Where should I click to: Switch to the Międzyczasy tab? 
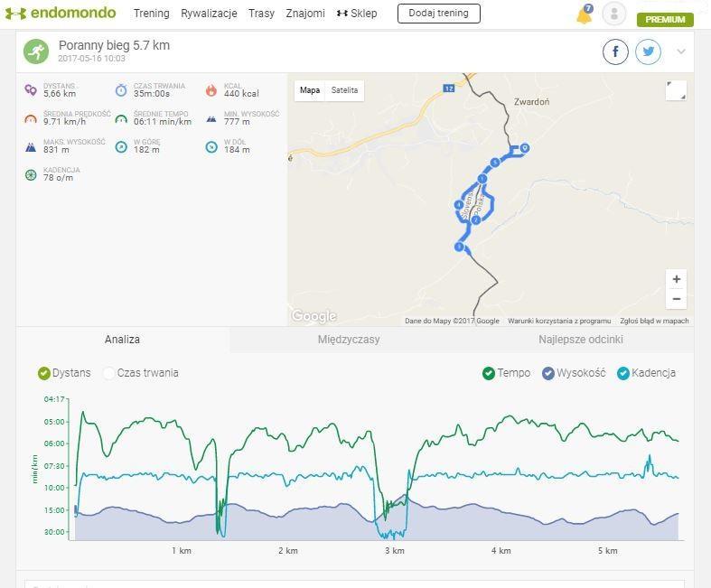(x=349, y=340)
